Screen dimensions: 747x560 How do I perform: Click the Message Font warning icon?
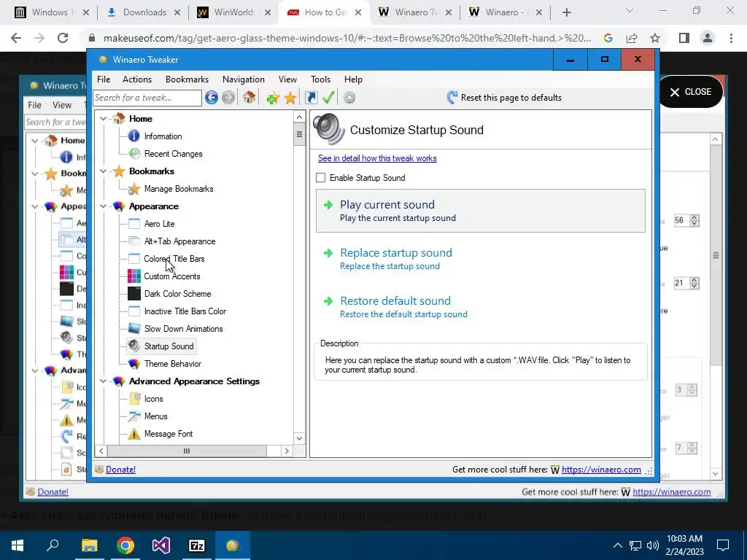pos(134,434)
